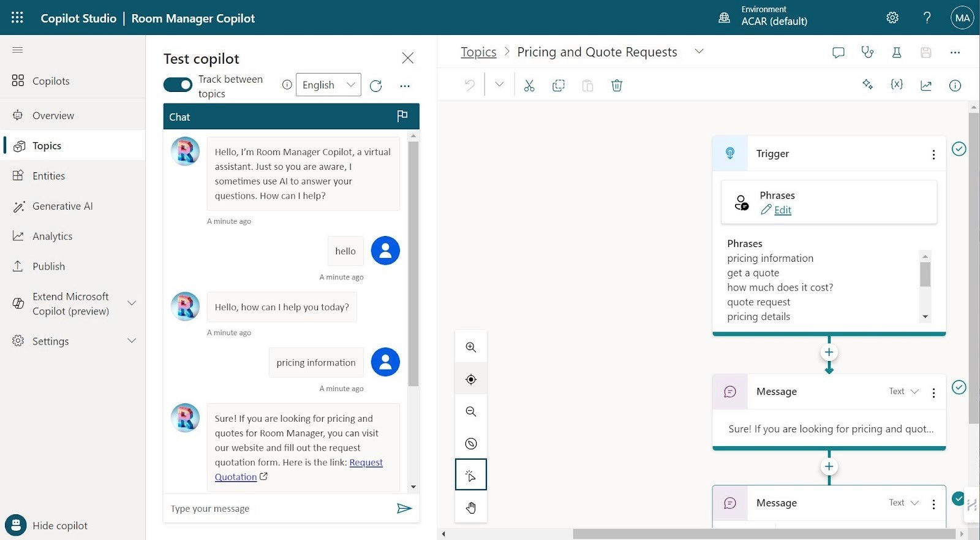Click Hide copilot button

click(x=47, y=525)
